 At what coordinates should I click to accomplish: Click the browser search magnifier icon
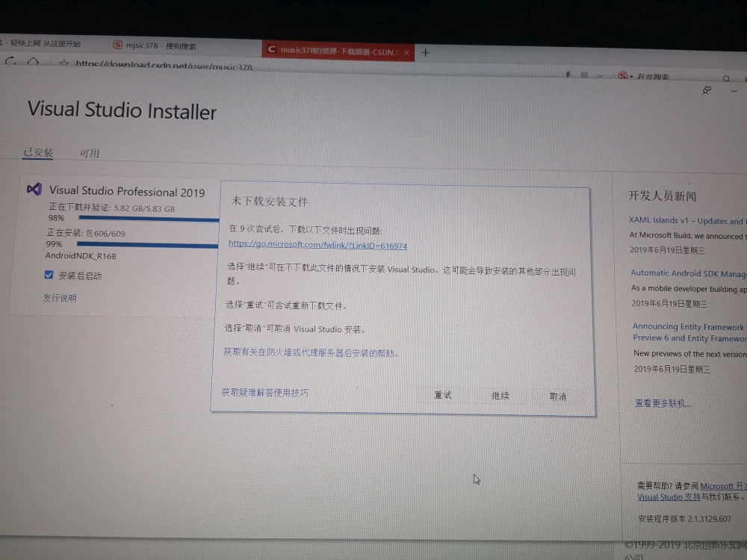pos(726,78)
